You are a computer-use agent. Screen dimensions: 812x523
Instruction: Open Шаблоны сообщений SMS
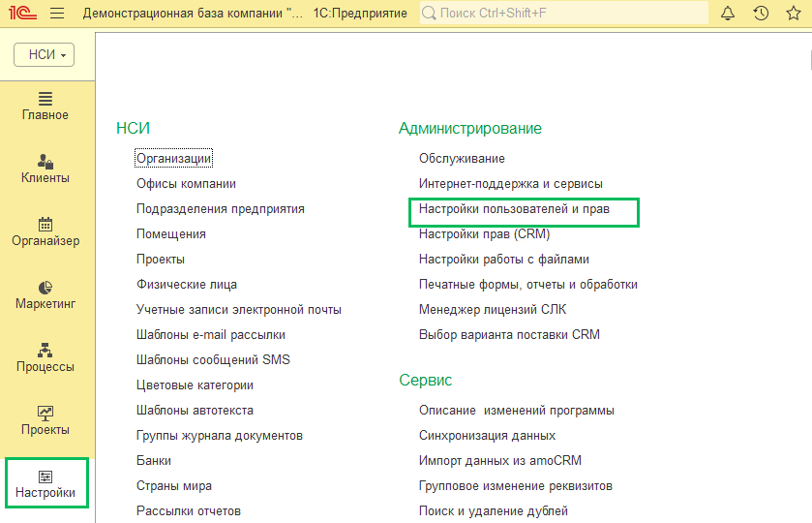[213, 359]
